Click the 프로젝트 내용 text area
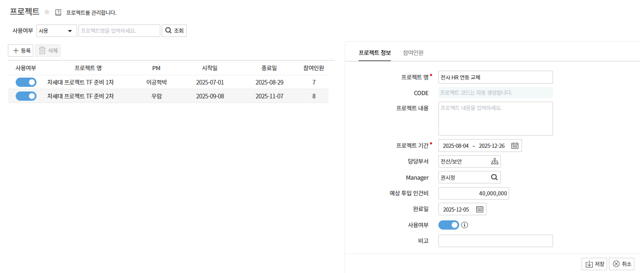 click(495, 119)
